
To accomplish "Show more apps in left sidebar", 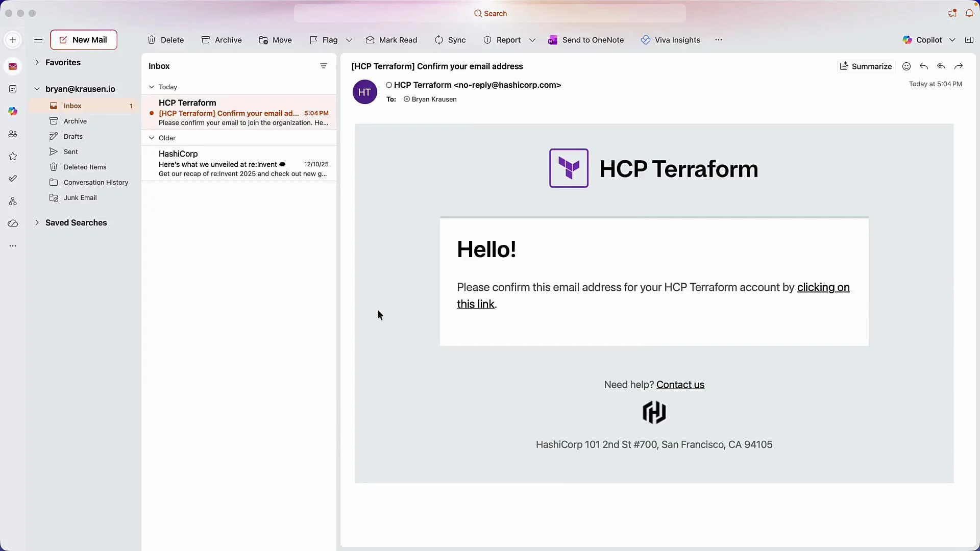I will [13, 246].
